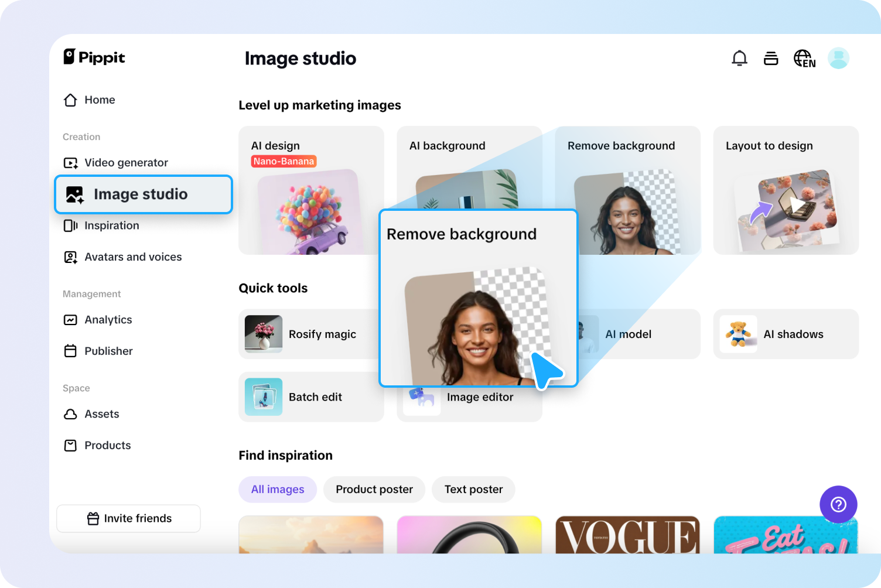Screen dimensions: 881x588
Task: Open the Analytics panel
Action: (x=108, y=320)
